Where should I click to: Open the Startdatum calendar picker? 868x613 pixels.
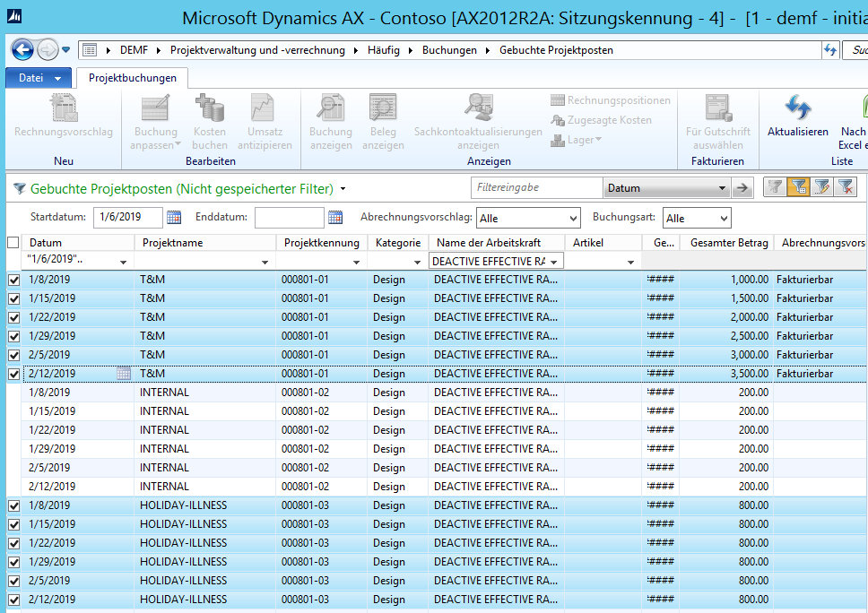coord(174,218)
